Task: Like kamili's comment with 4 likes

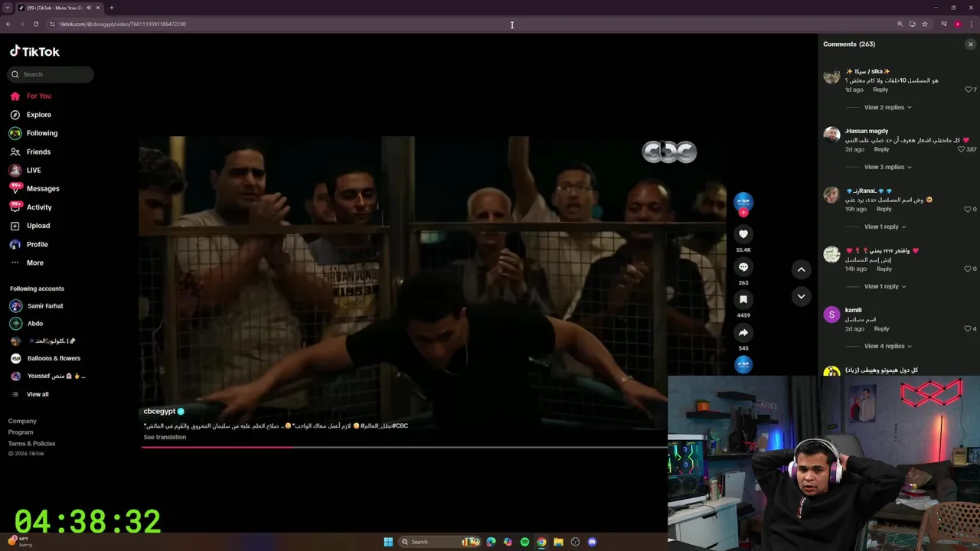Action: (x=969, y=328)
